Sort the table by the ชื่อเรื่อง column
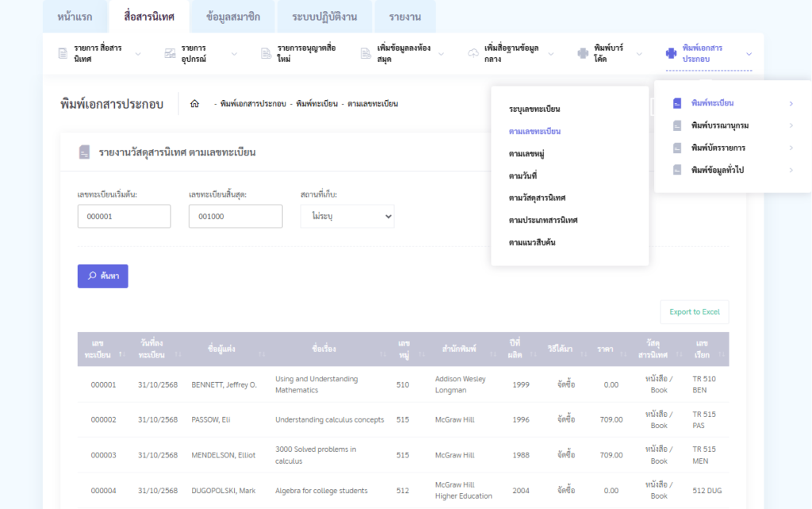 click(324, 349)
